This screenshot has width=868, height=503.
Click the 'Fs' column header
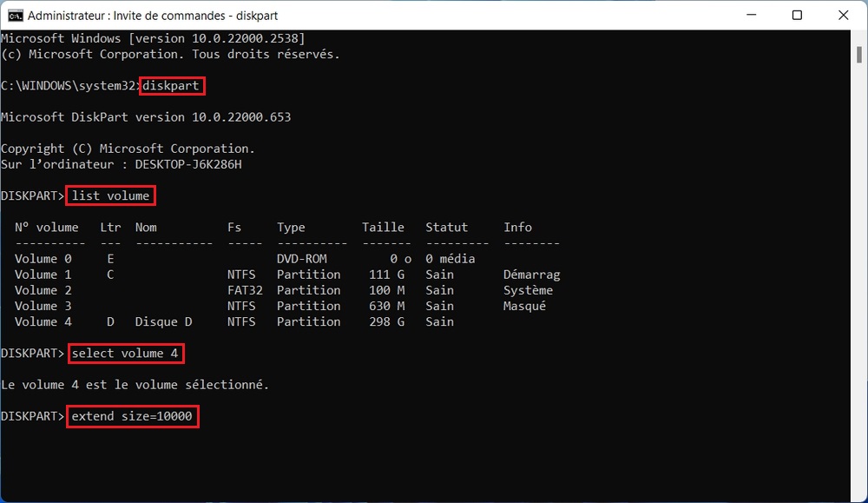click(x=234, y=228)
